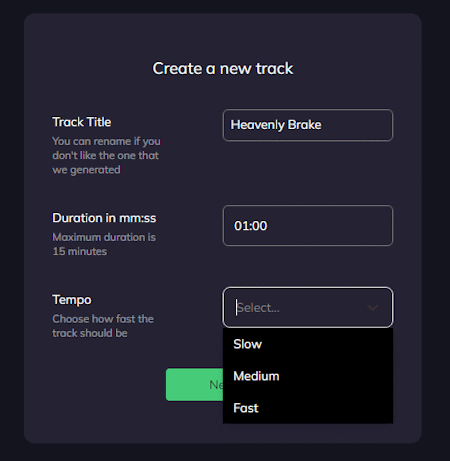This screenshot has width=450, height=461.
Task: Click the Tempo field label
Action: pos(72,300)
